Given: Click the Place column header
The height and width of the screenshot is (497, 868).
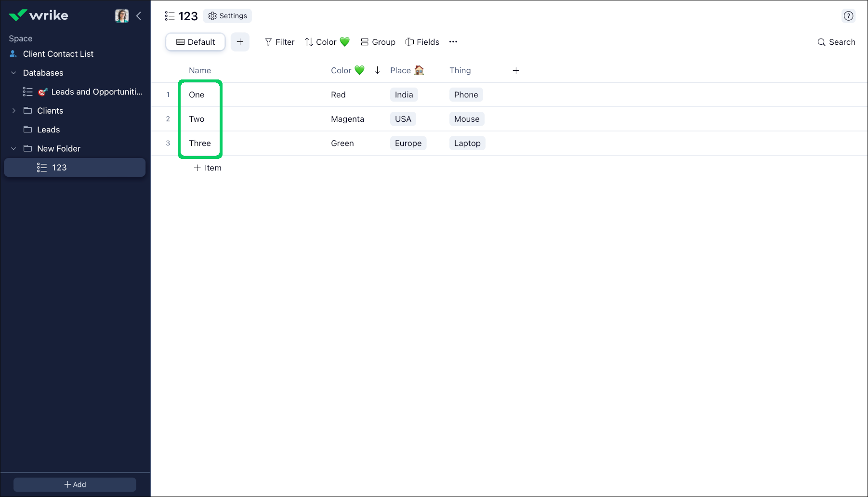Looking at the screenshot, I should [407, 70].
